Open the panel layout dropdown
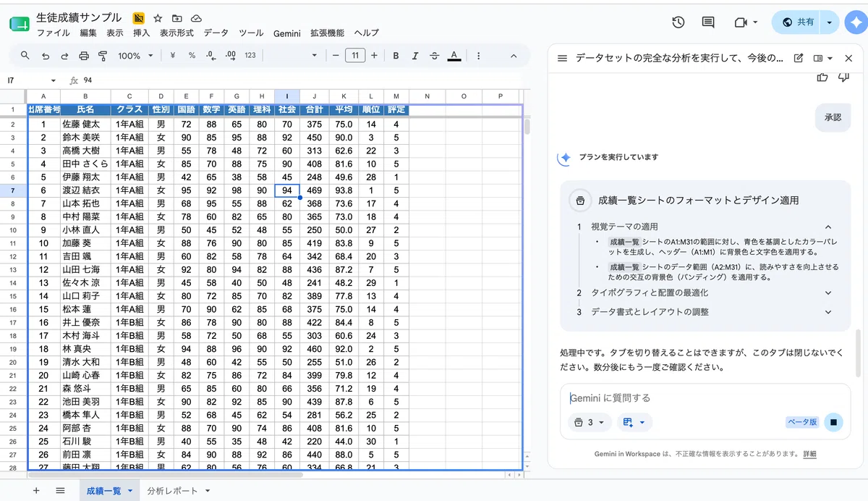The width and height of the screenshot is (868, 501). tap(823, 58)
